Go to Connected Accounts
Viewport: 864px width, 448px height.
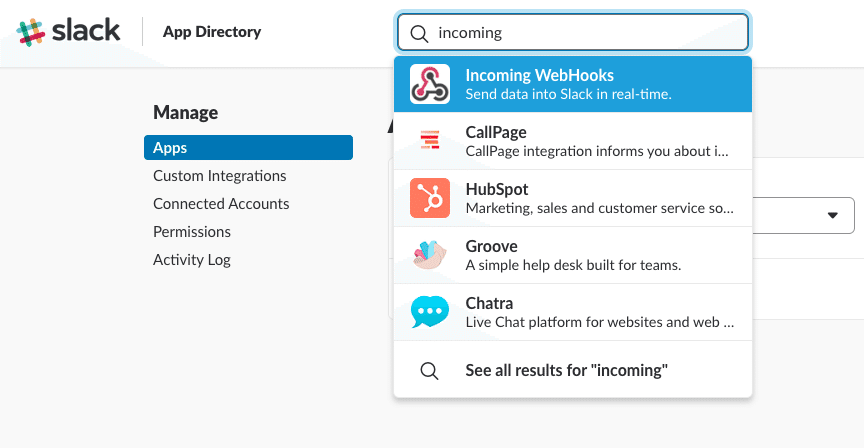click(221, 204)
